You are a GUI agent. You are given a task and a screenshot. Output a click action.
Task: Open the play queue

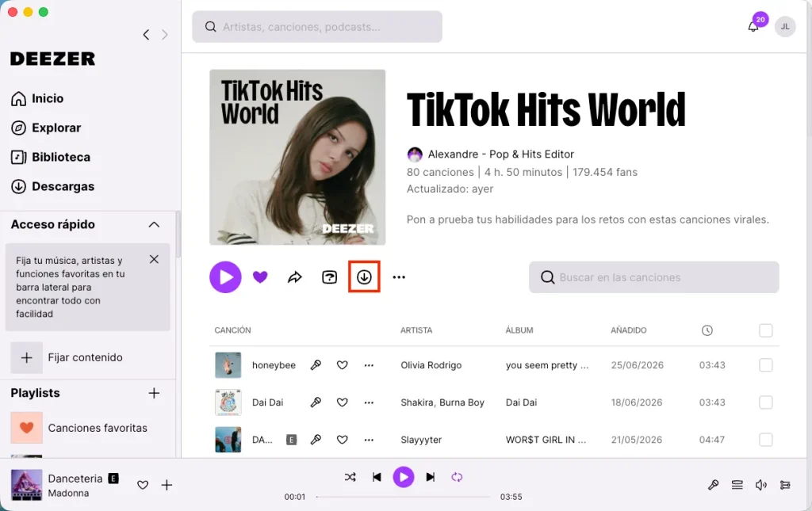click(x=737, y=485)
